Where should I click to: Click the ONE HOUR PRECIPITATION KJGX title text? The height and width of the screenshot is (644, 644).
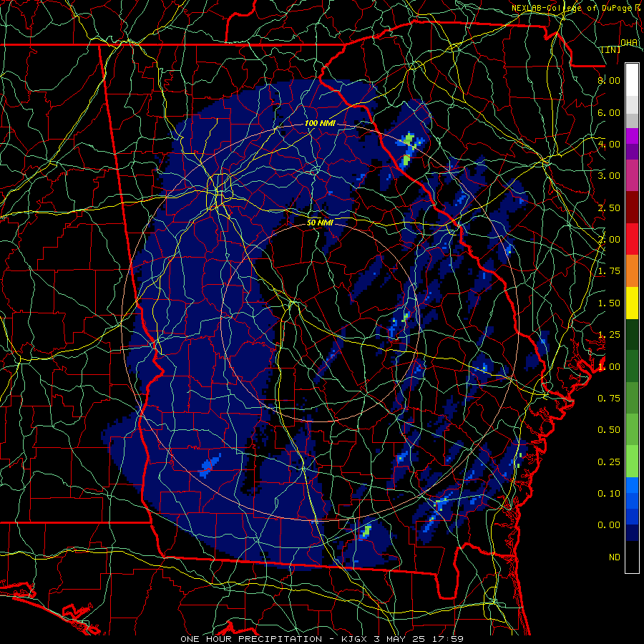click(321, 639)
